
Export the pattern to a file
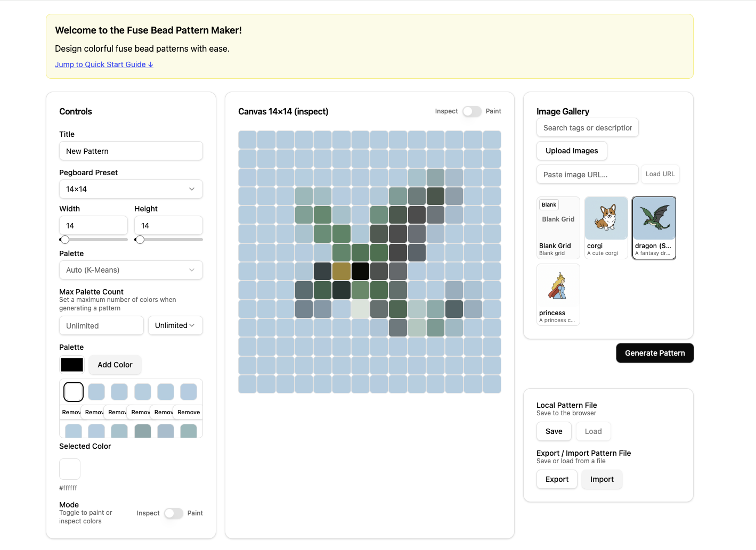click(557, 479)
